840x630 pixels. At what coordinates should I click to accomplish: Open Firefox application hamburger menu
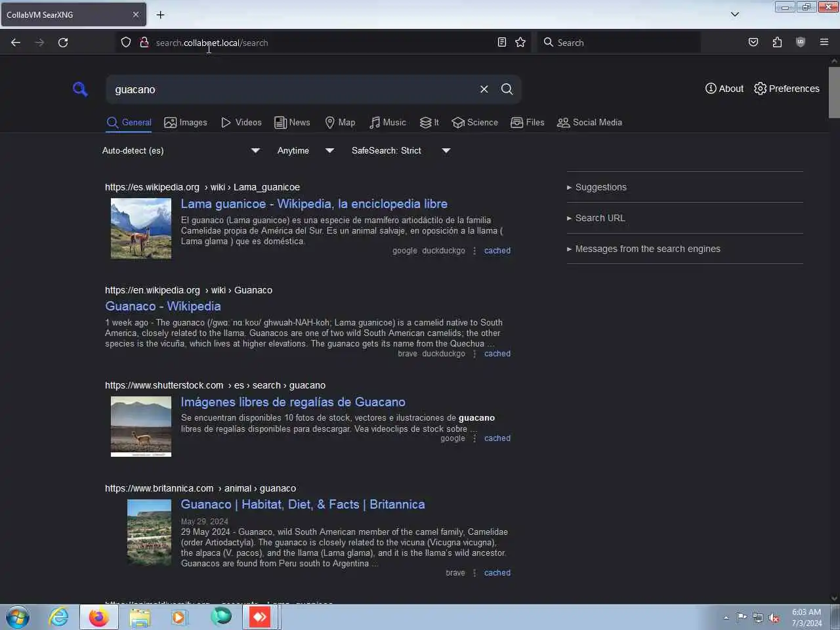(824, 43)
